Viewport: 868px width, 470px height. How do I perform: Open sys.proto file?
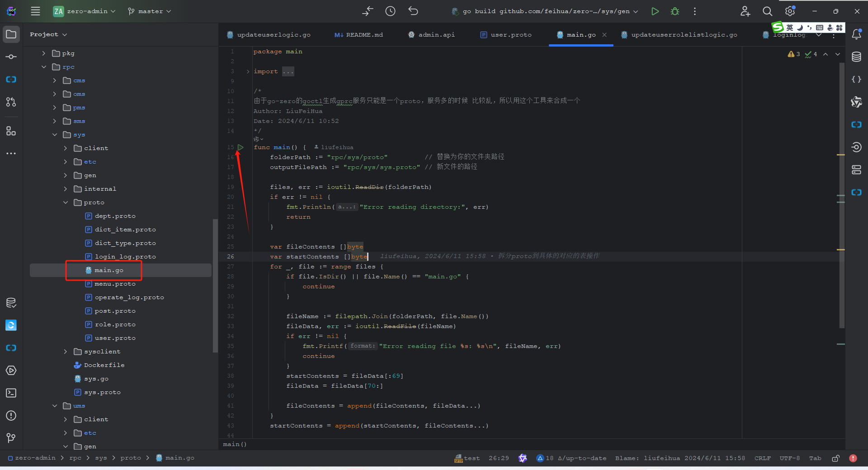(x=102, y=392)
